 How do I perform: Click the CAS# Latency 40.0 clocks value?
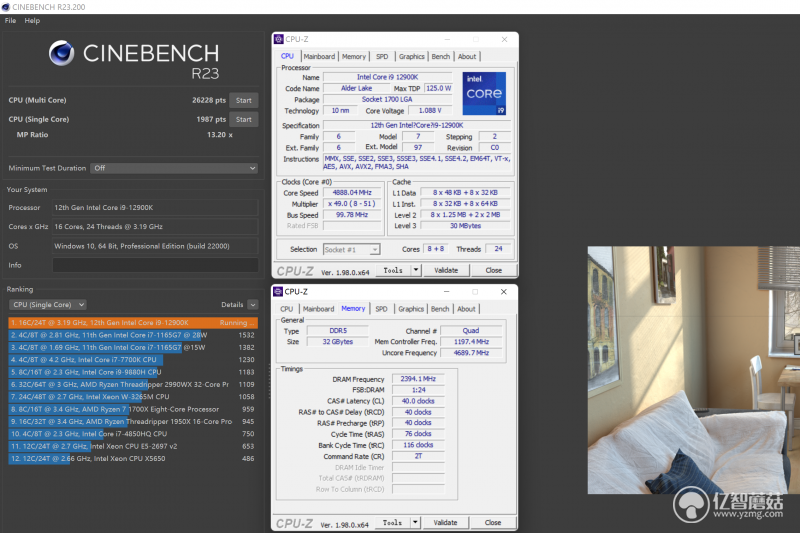point(418,401)
